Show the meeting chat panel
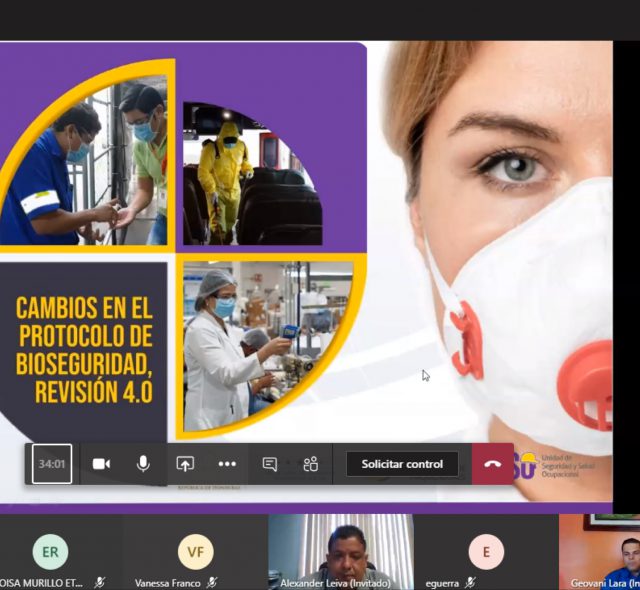 [269, 464]
